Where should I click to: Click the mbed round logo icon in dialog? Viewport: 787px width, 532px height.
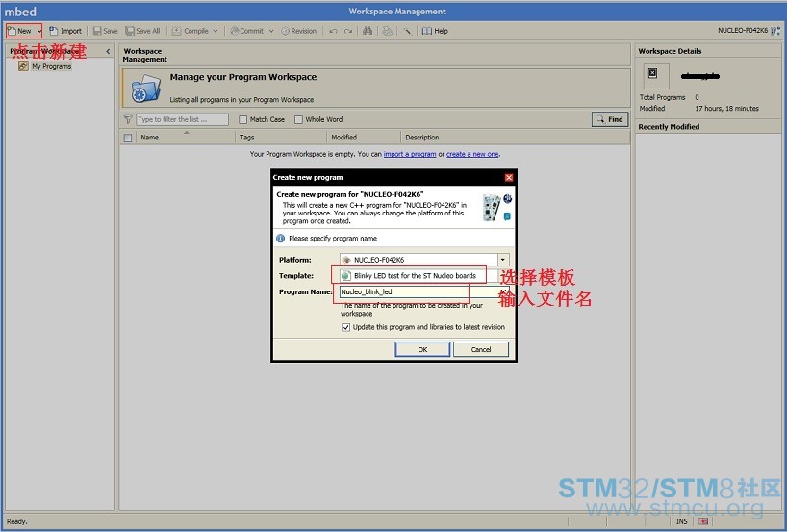(507, 199)
